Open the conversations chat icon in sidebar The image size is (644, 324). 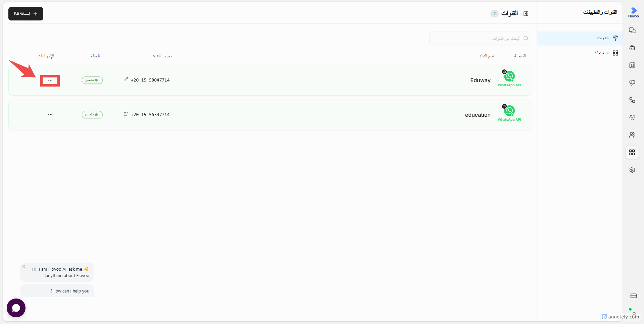point(632,30)
